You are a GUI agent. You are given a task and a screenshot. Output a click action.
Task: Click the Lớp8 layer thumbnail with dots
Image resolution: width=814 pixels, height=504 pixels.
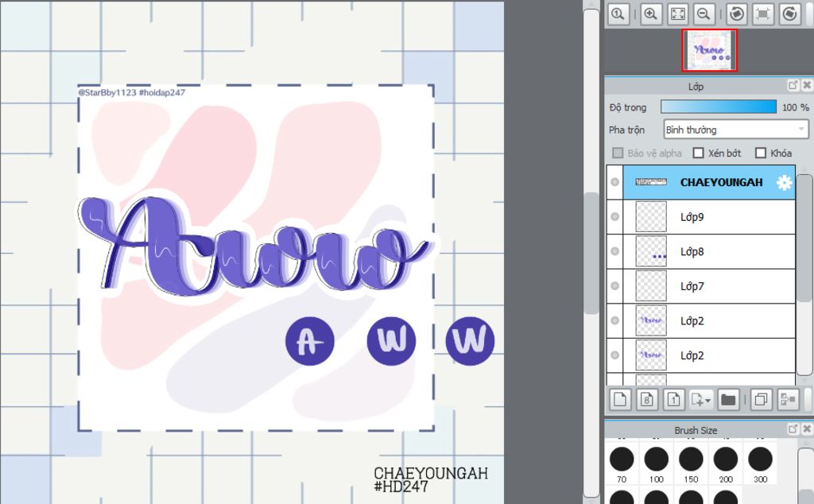pyautogui.click(x=651, y=251)
